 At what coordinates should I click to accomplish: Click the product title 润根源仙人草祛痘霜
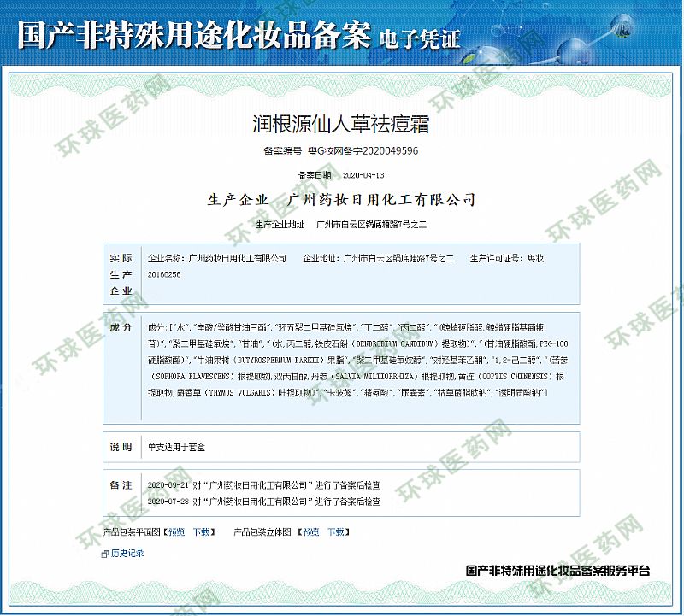tap(341, 124)
